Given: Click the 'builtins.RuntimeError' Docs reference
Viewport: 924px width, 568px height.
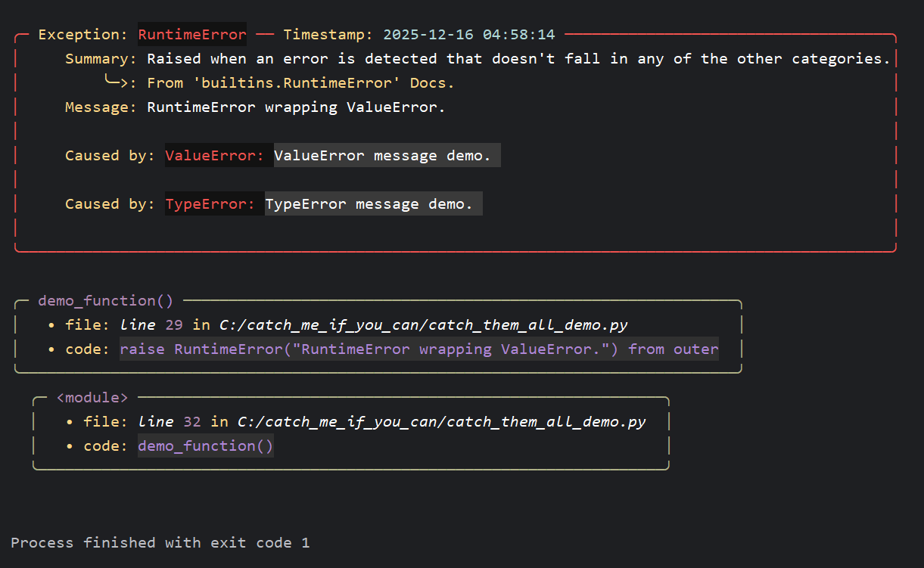Looking at the screenshot, I should 300,83.
